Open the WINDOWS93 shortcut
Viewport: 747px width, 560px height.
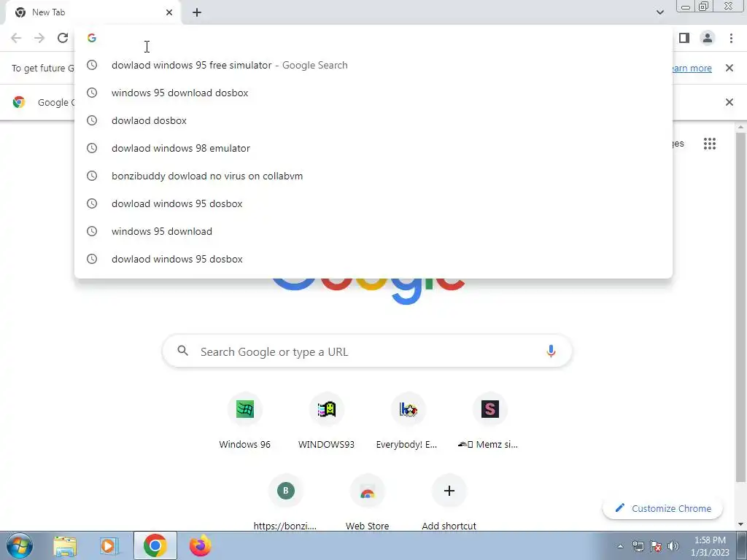[326, 421]
